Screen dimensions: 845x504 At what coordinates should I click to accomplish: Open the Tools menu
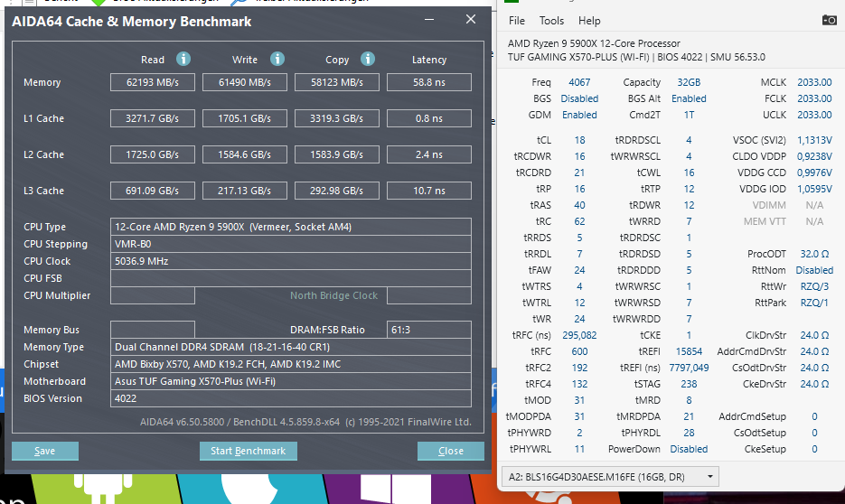point(551,21)
